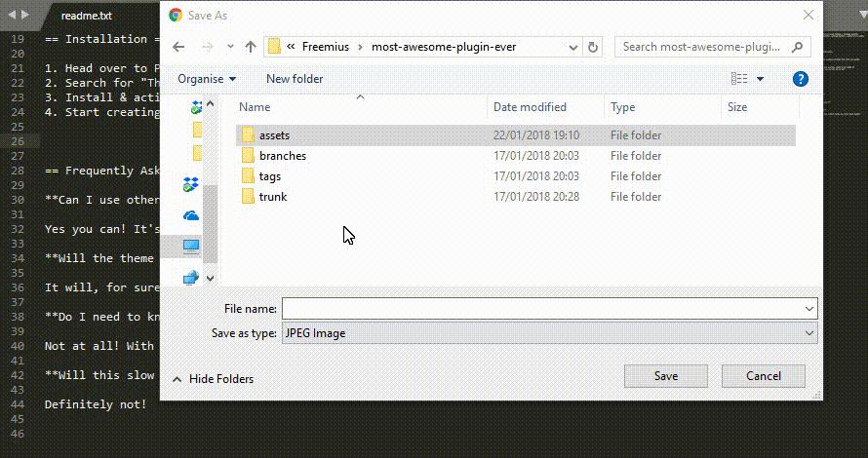The width and height of the screenshot is (868, 458).
Task: Sort by Type column header
Action: [x=623, y=107]
